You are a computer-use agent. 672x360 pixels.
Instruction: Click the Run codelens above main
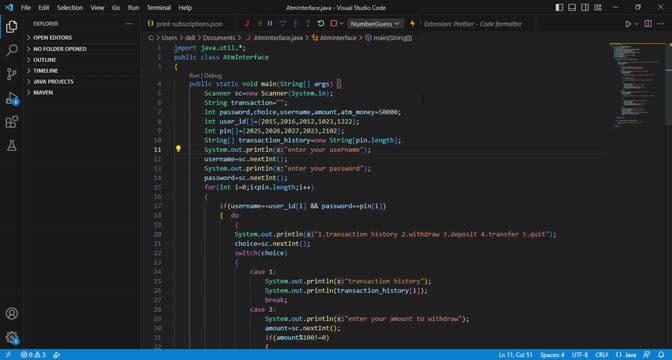pos(194,75)
